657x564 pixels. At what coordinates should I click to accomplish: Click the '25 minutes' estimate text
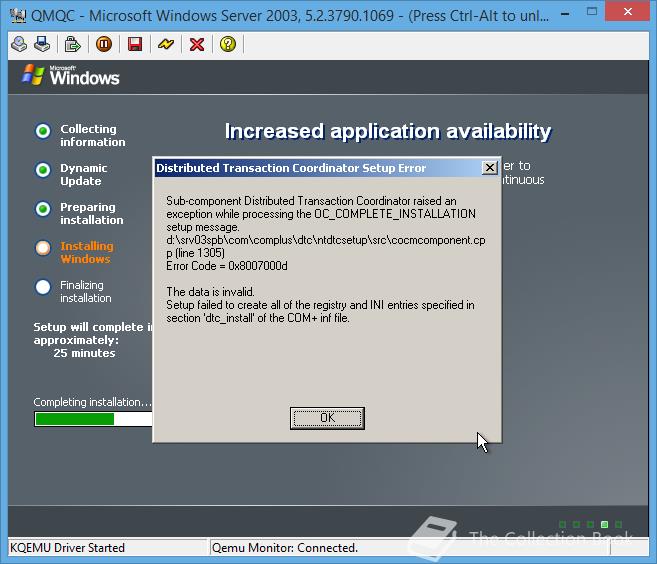[x=84, y=353]
